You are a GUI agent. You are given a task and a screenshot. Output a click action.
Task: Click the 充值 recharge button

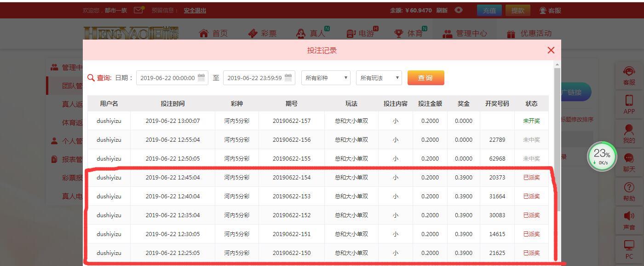pos(489,10)
